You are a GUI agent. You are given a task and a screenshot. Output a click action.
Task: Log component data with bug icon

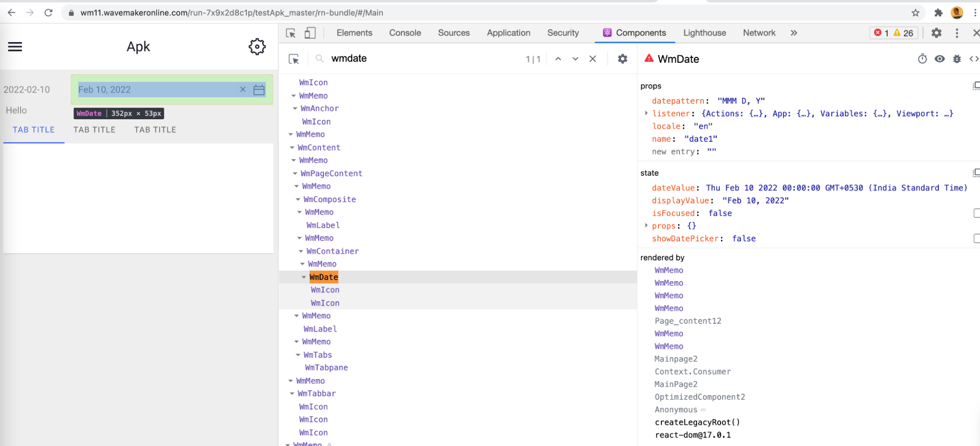click(x=956, y=59)
